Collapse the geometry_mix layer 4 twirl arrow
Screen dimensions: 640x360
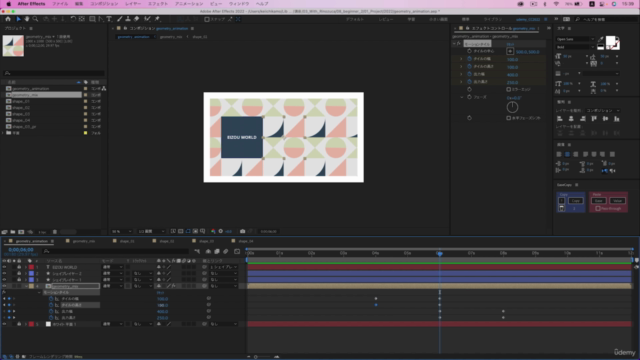[26, 286]
